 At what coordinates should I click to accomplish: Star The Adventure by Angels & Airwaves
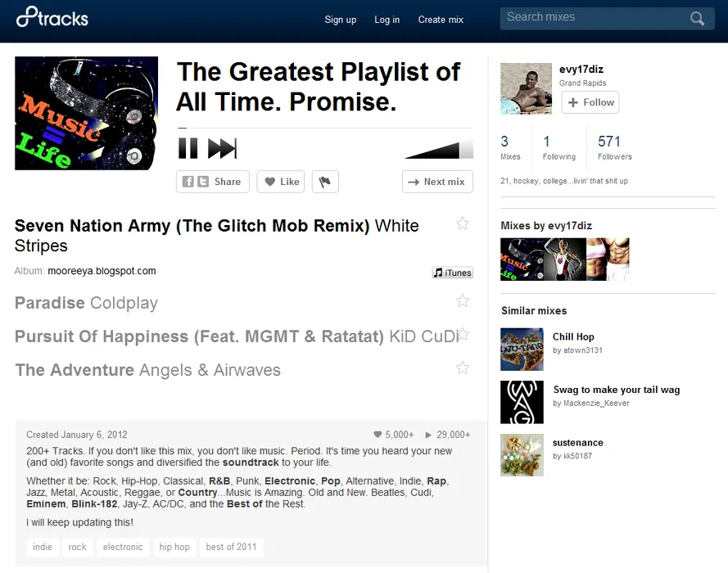tap(463, 368)
